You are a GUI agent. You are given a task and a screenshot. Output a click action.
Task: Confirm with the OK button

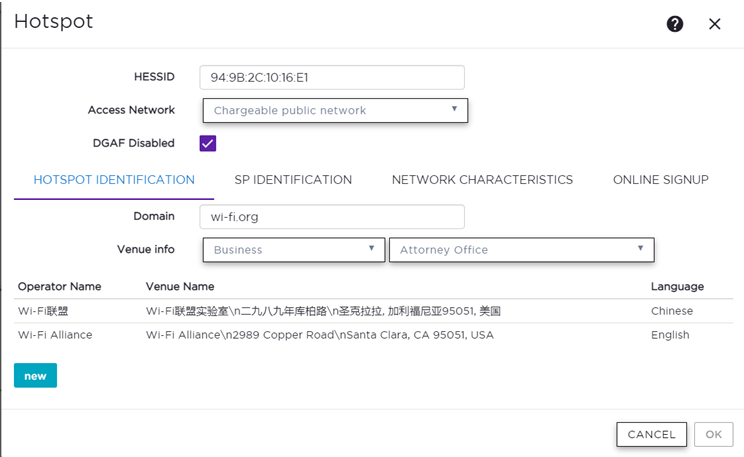point(713,434)
